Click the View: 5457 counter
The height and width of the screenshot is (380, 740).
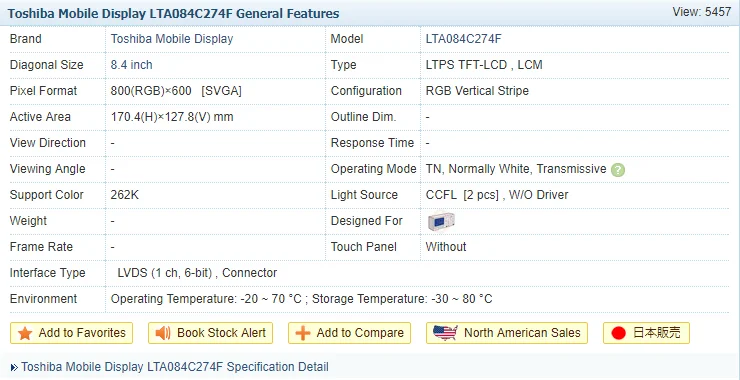702,12
